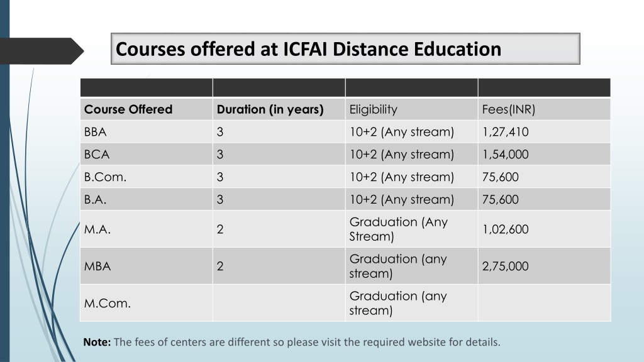Click the Graduation (Any Stream) eligibility for M.A.
644x362 pixels.
(398, 229)
